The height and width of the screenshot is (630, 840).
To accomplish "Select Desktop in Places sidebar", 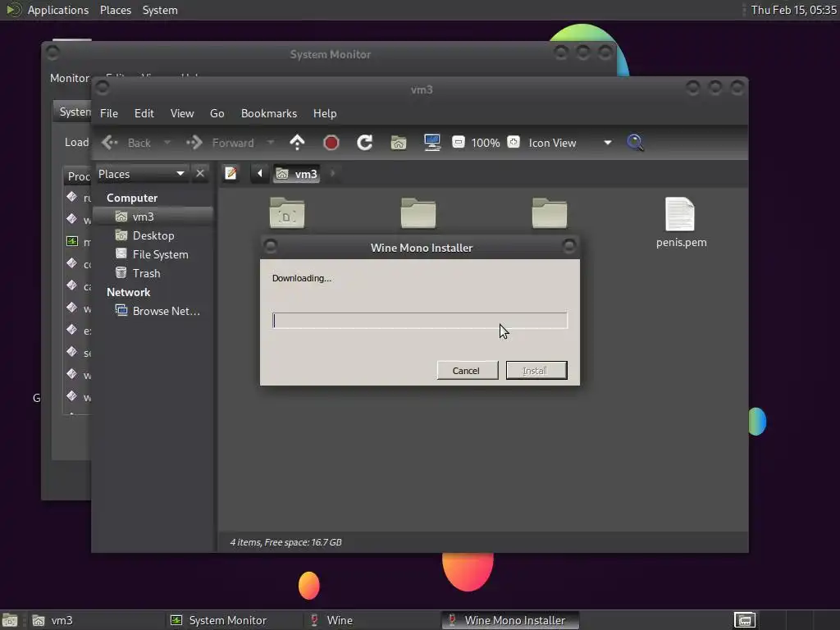I will pos(153,235).
